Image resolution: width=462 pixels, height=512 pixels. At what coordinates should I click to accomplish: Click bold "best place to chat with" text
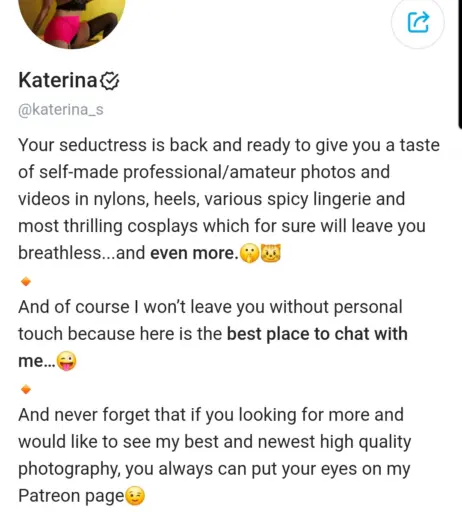click(x=317, y=334)
